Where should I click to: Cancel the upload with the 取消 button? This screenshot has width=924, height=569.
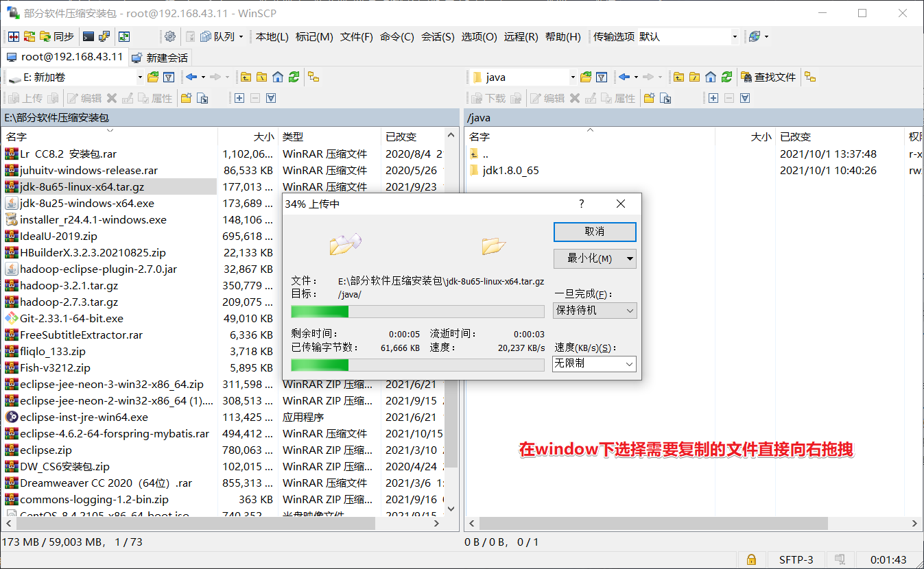594,232
